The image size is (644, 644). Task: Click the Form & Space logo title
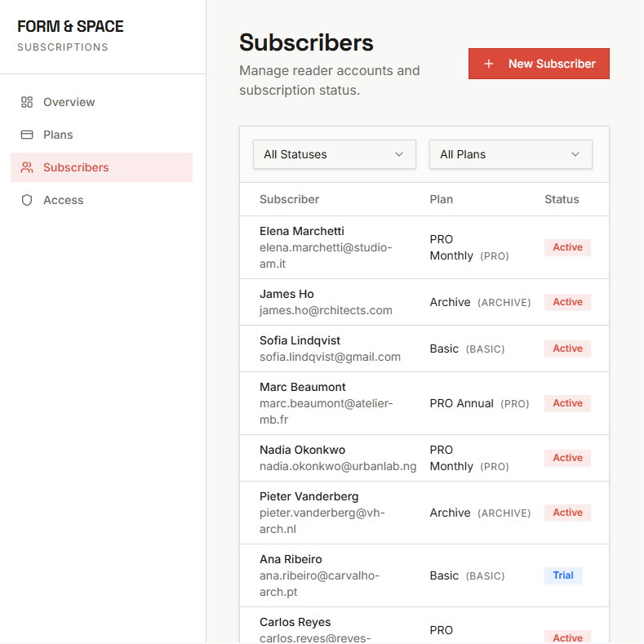70,27
